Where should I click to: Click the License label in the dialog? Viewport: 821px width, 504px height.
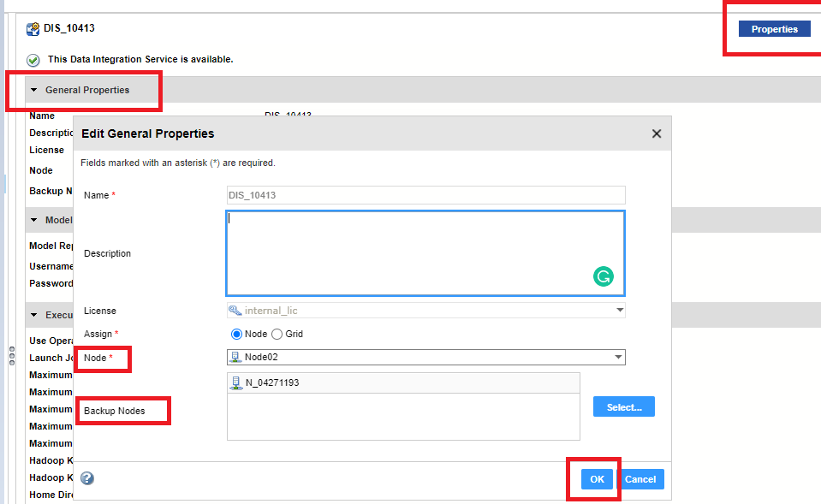pyautogui.click(x=100, y=311)
